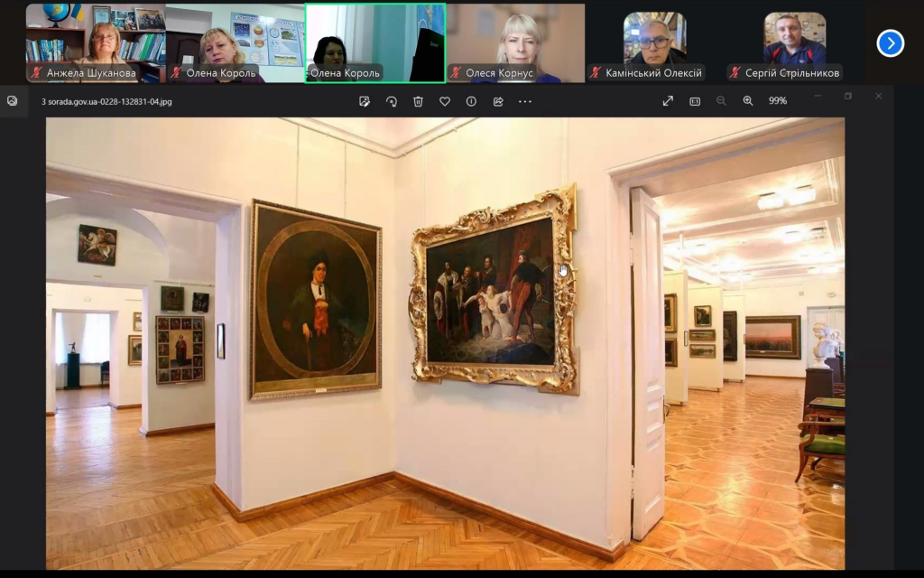Click the file name sorada.gov.ua-0228-132831-04.jpg
The width and height of the screenshot is (924, 578).
click(x=106, y=101)
